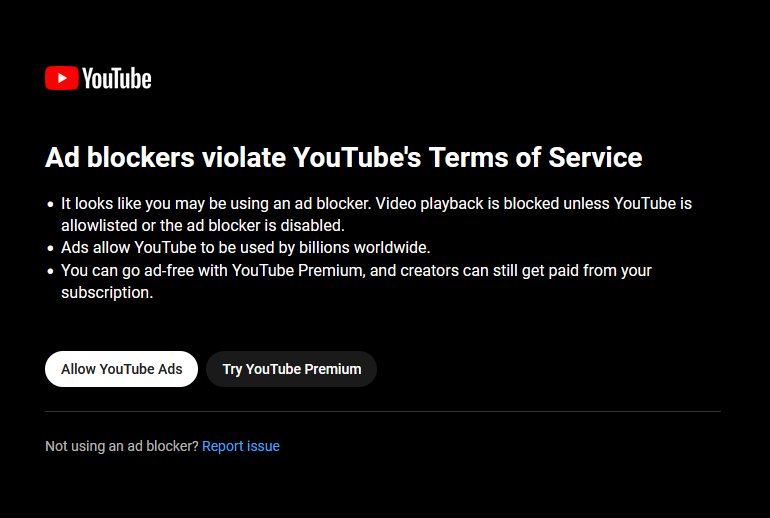This screenshot has width=770, height=518.
Task: Click the bullet dot before "Ads allow YouTube"
Action: click(x=50, y=248)
